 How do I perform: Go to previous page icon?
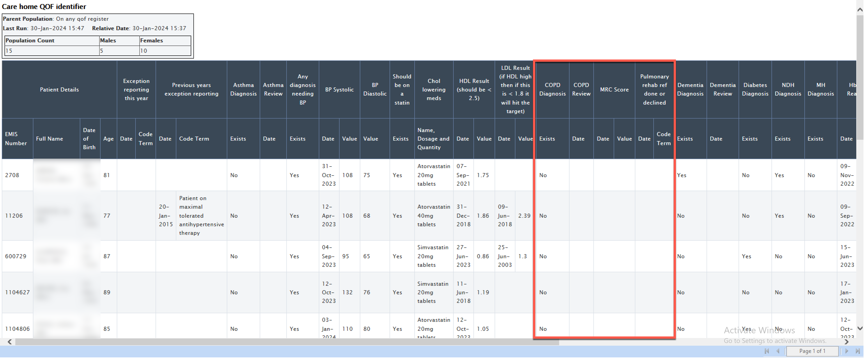point(778,351)
